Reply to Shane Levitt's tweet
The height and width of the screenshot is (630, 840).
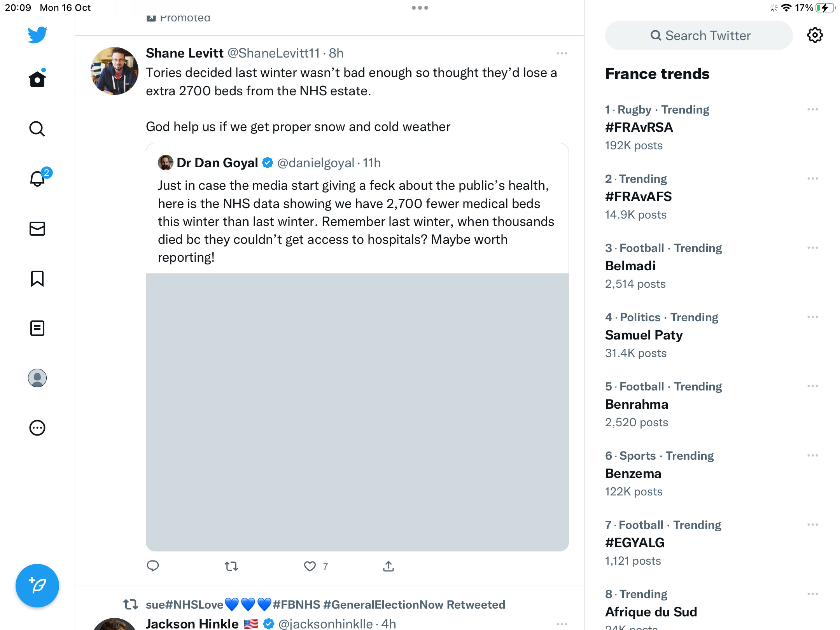[153, 566]
